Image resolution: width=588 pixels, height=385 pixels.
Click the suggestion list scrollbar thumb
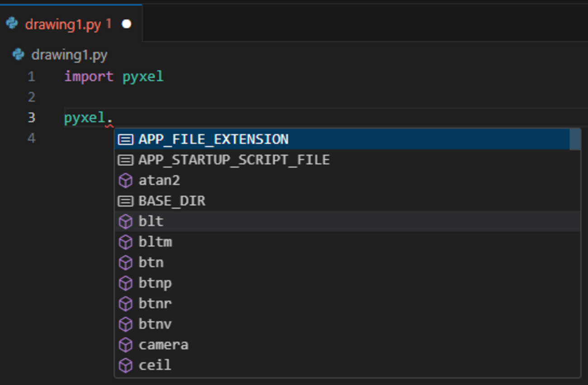pyautogui.click(x=575, y=139)
